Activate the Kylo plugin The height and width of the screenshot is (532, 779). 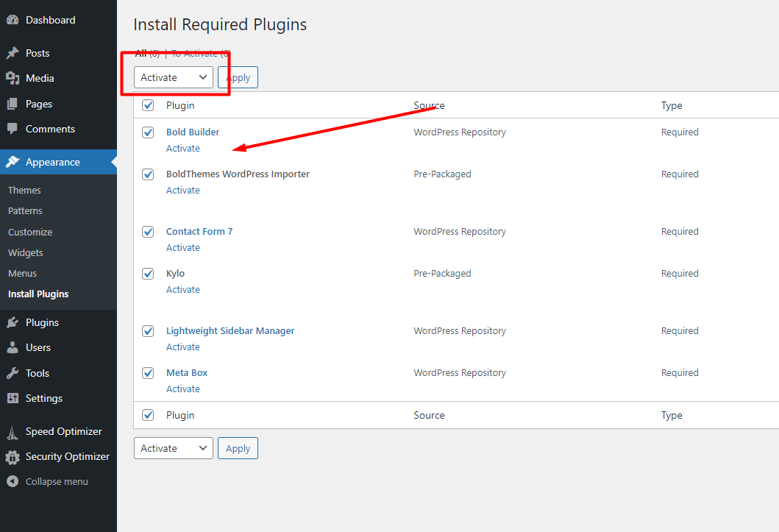click(183, 290)
